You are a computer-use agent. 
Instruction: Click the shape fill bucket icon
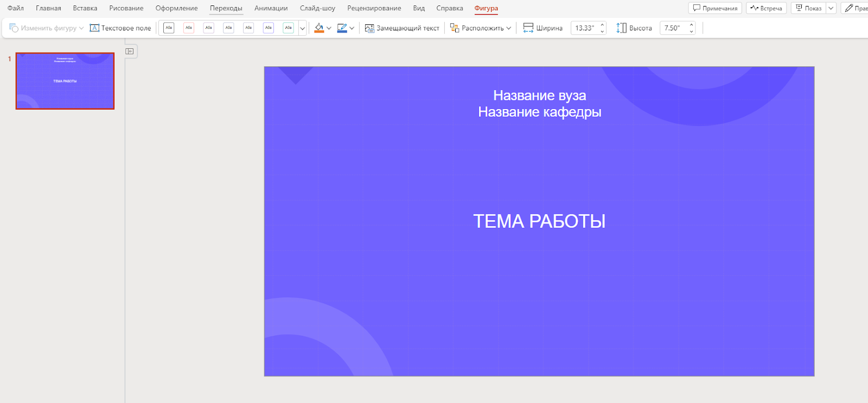click(319, 28)
